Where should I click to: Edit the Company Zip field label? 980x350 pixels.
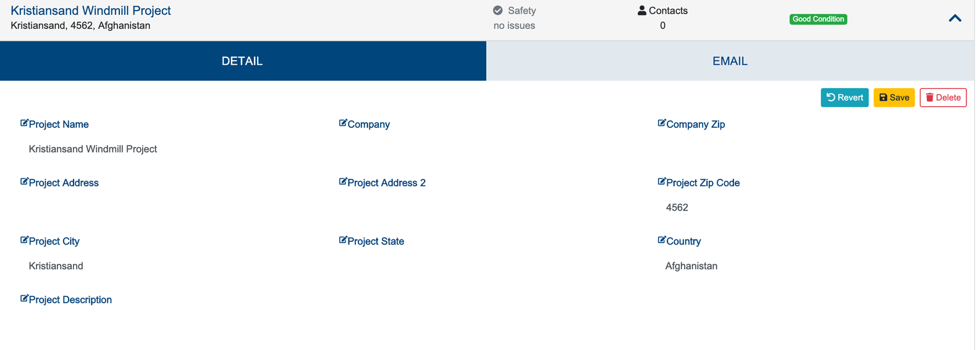[696, 124]
